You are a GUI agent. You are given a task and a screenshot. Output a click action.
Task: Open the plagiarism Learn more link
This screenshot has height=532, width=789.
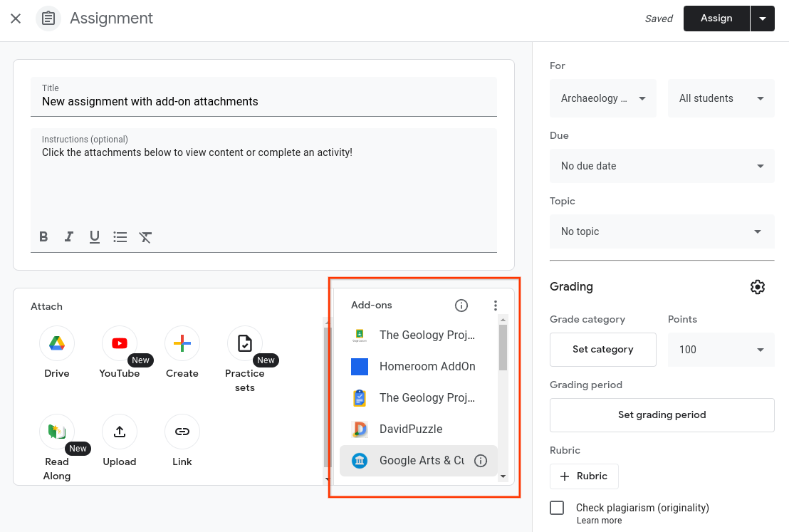click(598, 520)
